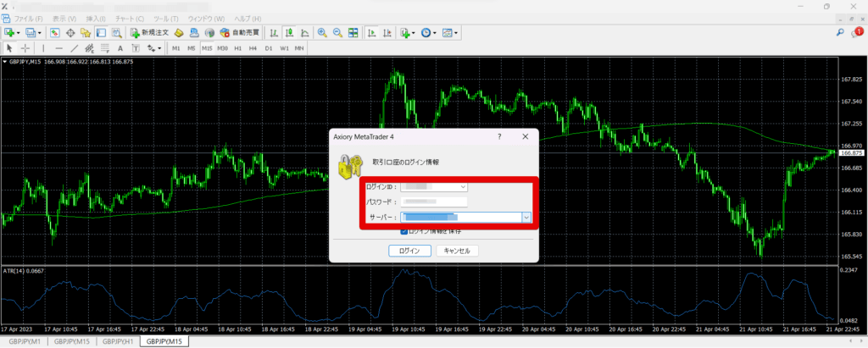
Task: Switch chart to candlestick display
Action: pyautogui.click(x=289, y=33)
